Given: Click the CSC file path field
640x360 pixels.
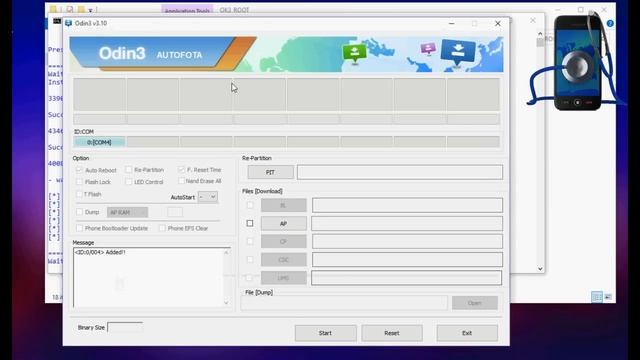Looking at the screenshot, I should click(x=407, y=260).
